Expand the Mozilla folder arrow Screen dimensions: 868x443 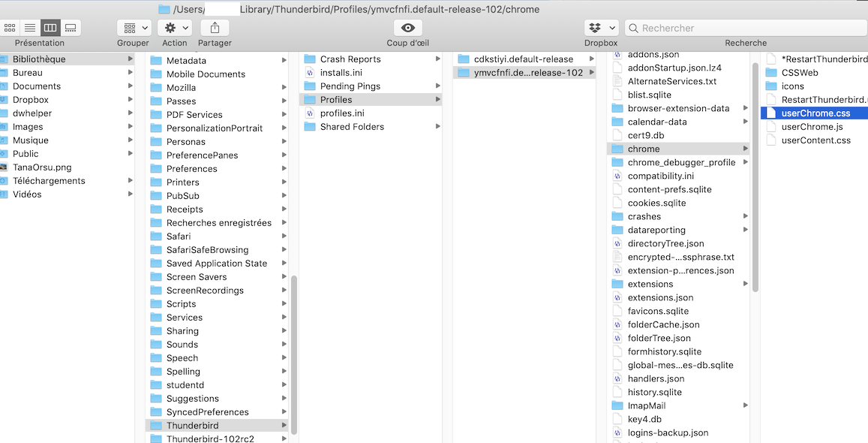point(284,88)
